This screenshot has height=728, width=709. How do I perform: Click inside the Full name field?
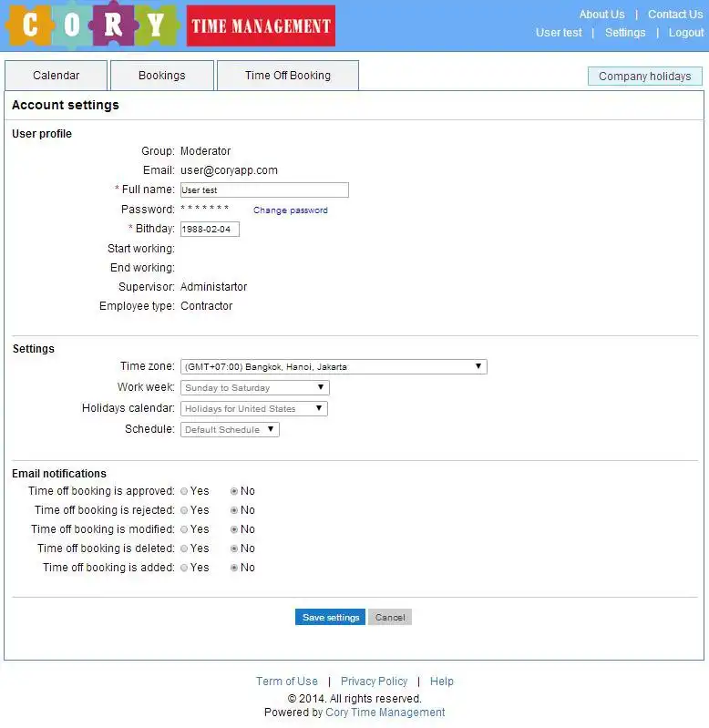coord(264,190)
